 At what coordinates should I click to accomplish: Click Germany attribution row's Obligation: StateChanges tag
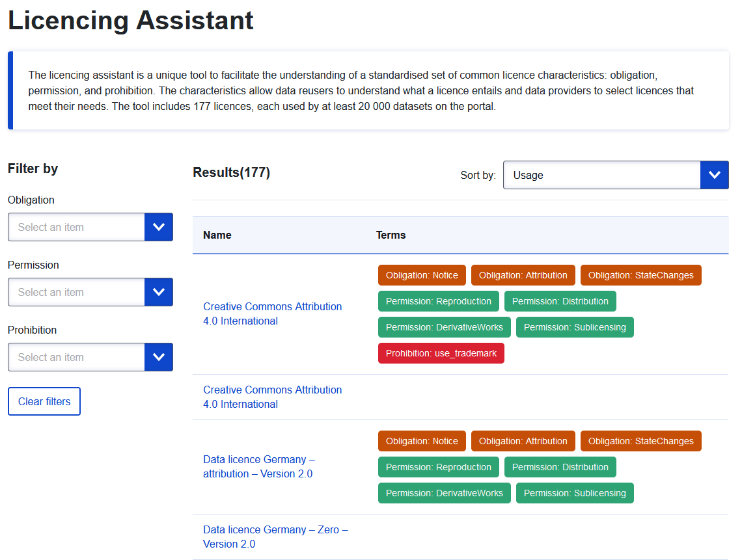640,441
